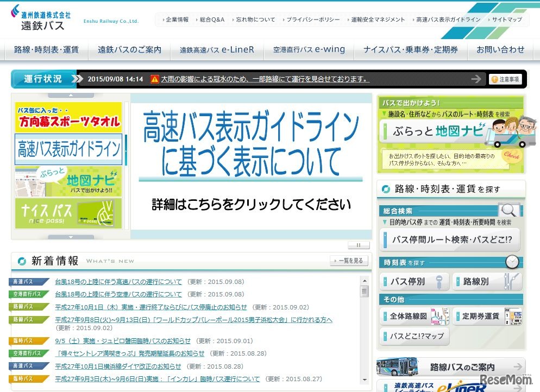Viewport: 540px width, 392px height.
Task: Open 全体路線図 button
Action: coord(415,317)
